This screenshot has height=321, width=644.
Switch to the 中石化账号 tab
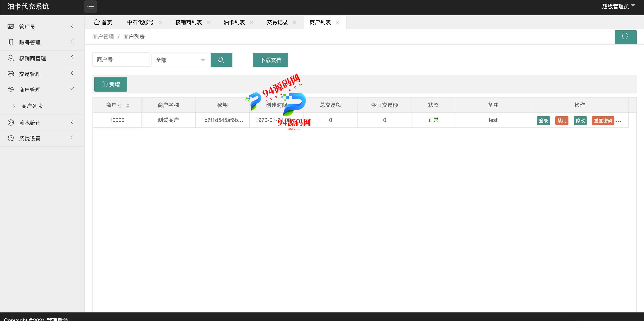pos(140,22)
